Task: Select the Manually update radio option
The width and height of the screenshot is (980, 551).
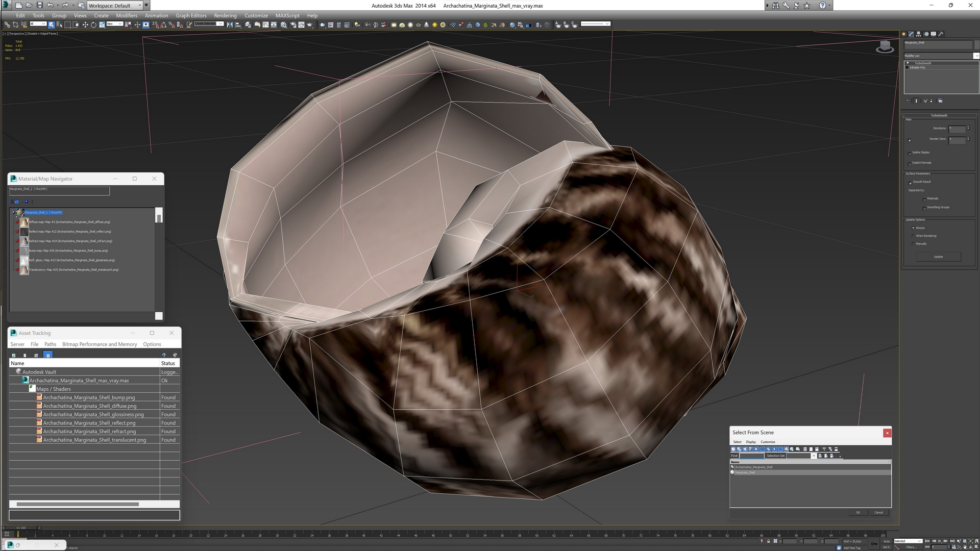Action: (x=913, y=243)
